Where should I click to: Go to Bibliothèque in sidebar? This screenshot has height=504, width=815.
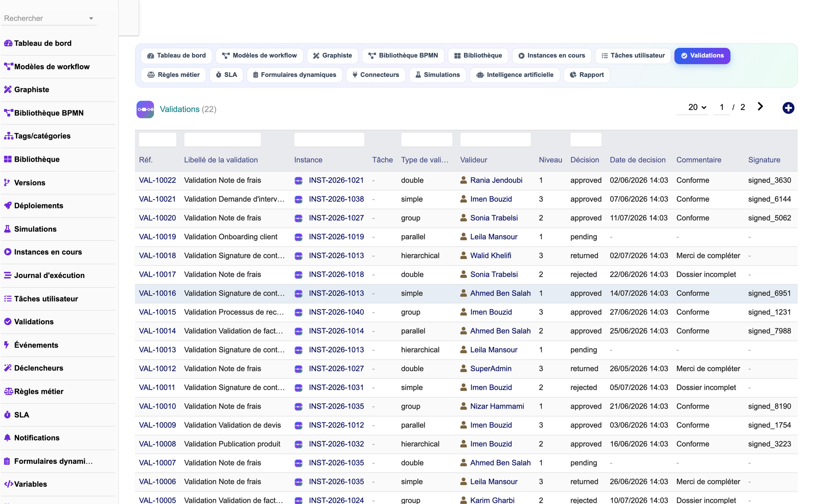[32, 159]
